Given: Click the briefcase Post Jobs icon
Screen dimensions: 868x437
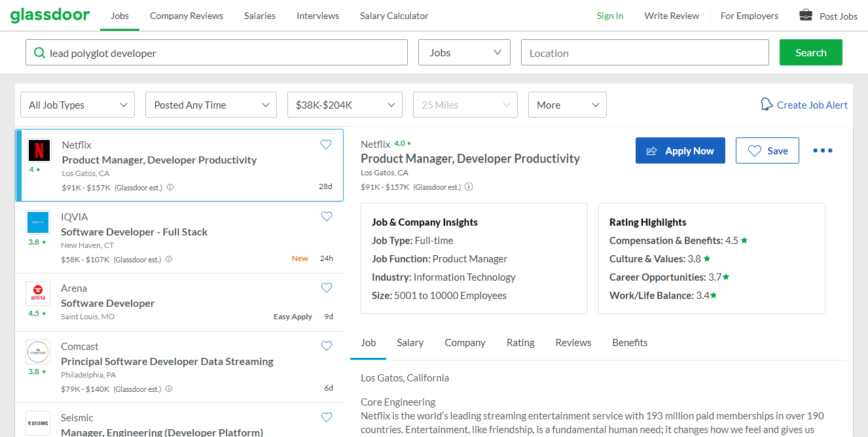Looking at the screenshot, I should click(806, 15).
